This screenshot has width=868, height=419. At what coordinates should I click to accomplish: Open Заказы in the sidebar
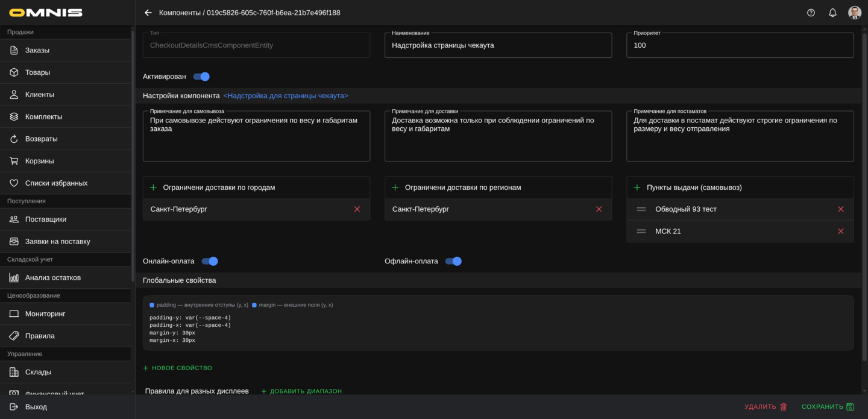[37, 50]
